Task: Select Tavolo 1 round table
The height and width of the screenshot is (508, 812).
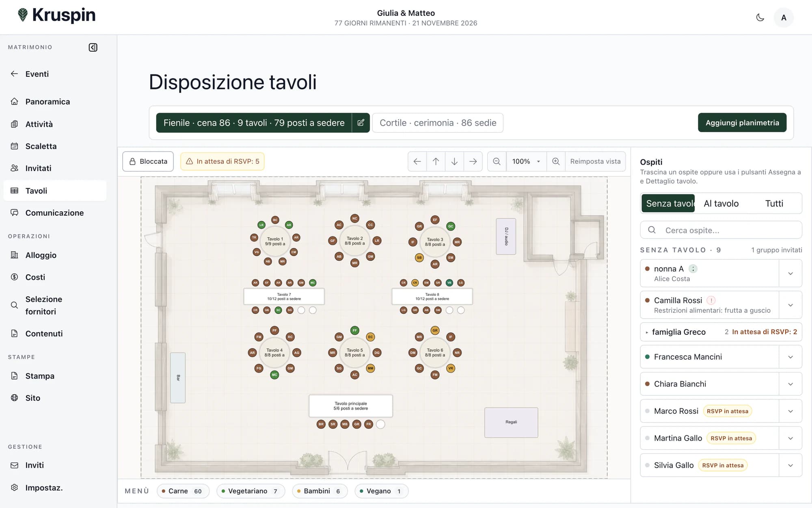Action: pos(275,241)
